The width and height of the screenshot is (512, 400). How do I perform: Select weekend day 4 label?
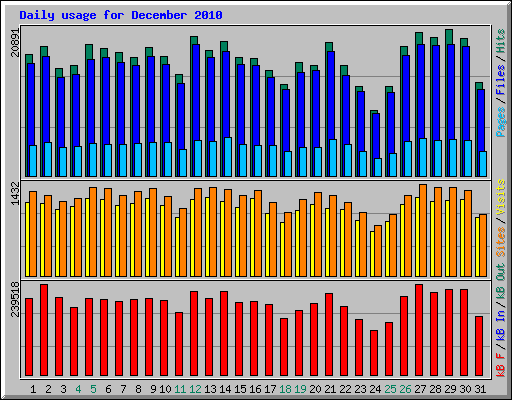coord(78,389)
